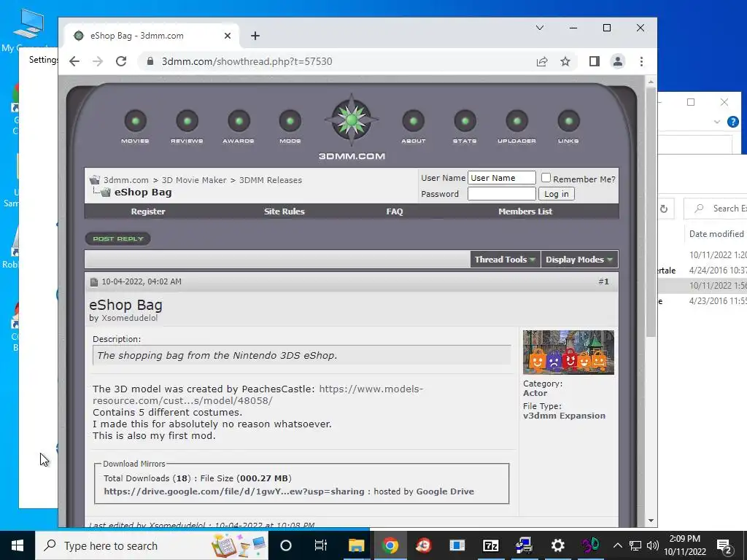
Task: Open the Movies section orb
Action: pos(135,121)
